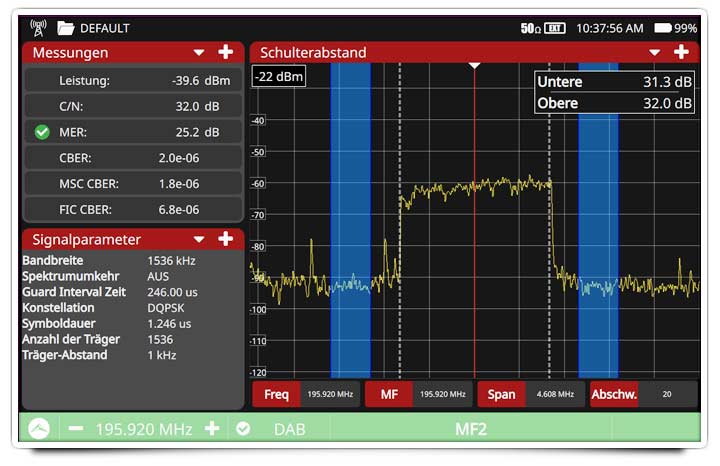Tap the 50 ohm impedance indicator
This screenshot has width=720, height=466.
(530, 28)
